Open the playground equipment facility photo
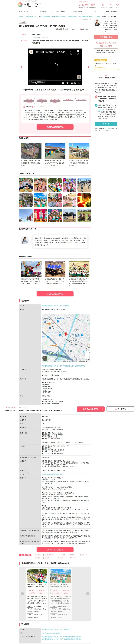The width and height of the screenshot is (138, 644). pos(55,151)
